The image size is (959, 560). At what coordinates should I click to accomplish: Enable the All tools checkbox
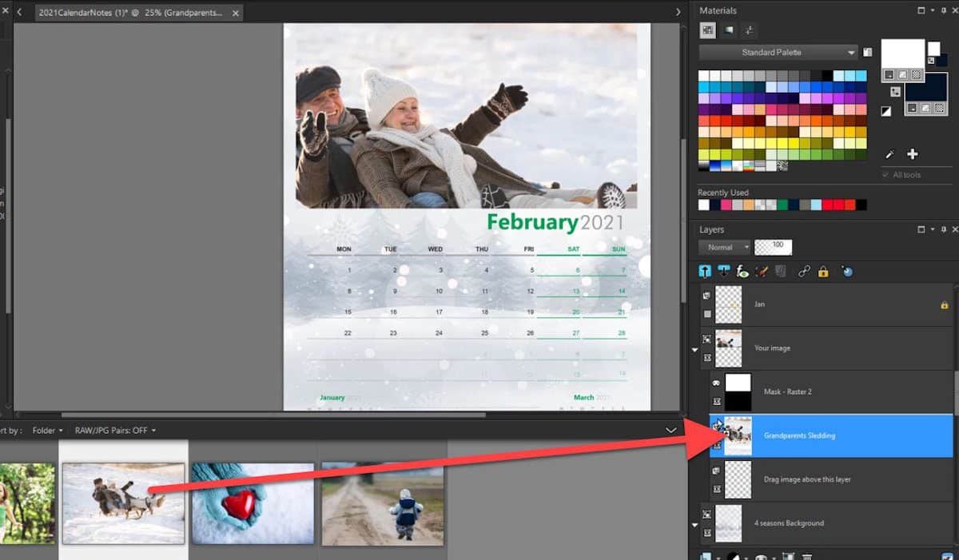tap(885, 175)
